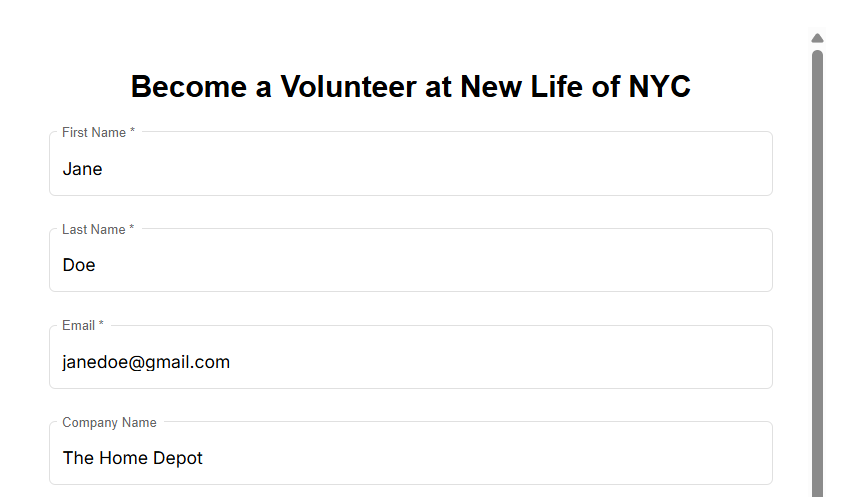Click the asterisk beside First Name label
The width and height of the screenshot is (845, 497).
click(x=133, y=132)
